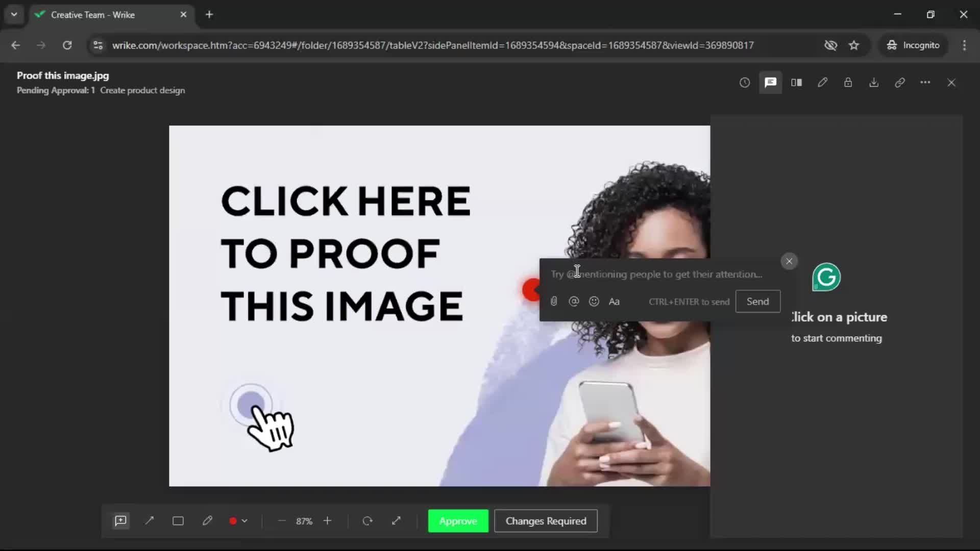Click the third-party cookies blocked eye icon
Viewport: 980px width, 551px height.
(830, 45)
